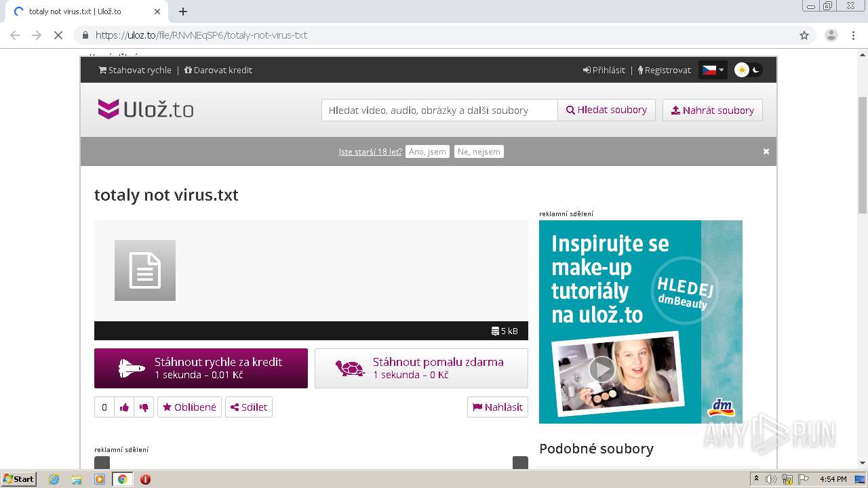This screenshot has height=488, width=868.
Task: Bookmark this page with the star
Action: point(804,35)
